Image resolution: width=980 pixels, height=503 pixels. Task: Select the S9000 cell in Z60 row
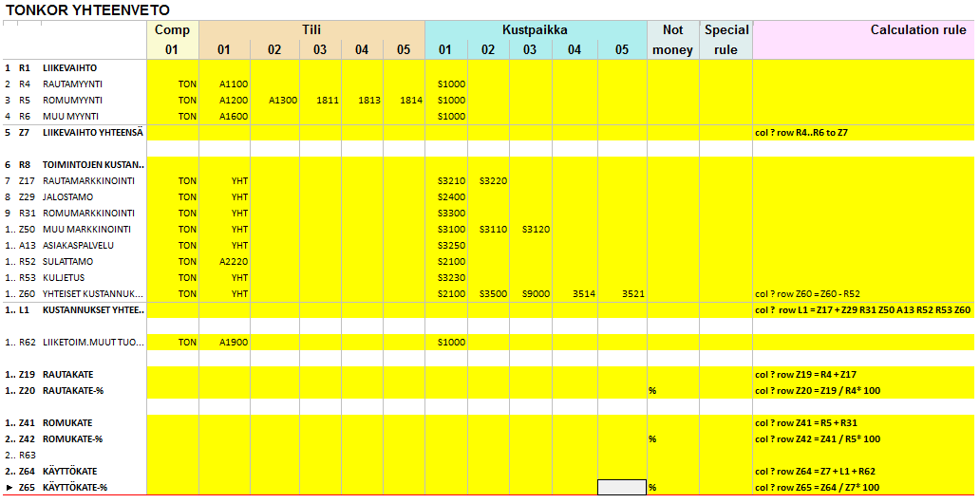(536, 294)
